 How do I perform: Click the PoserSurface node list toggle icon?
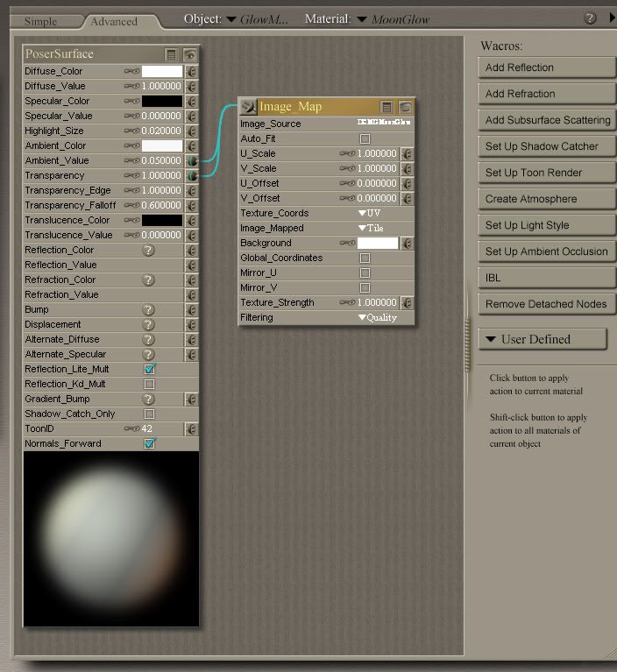(x=172, y=54)
